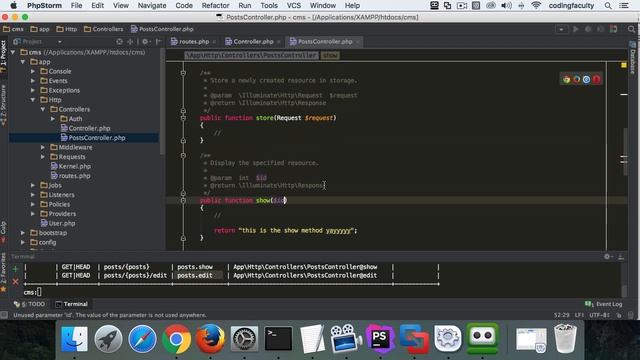Image resolution: width=640 pixels, height=360 pixels.
Task: Expand the Requests folder
Action: tap(43, 157)
